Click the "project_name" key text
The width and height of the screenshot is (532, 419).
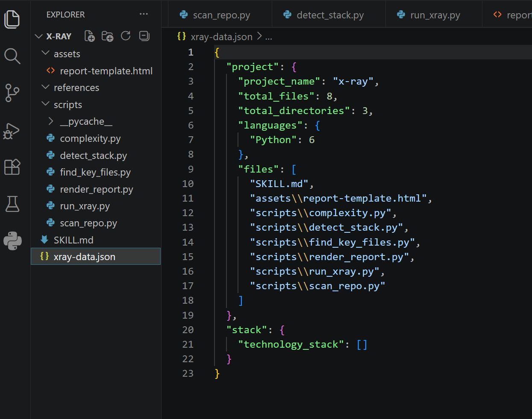coord(279,81)
